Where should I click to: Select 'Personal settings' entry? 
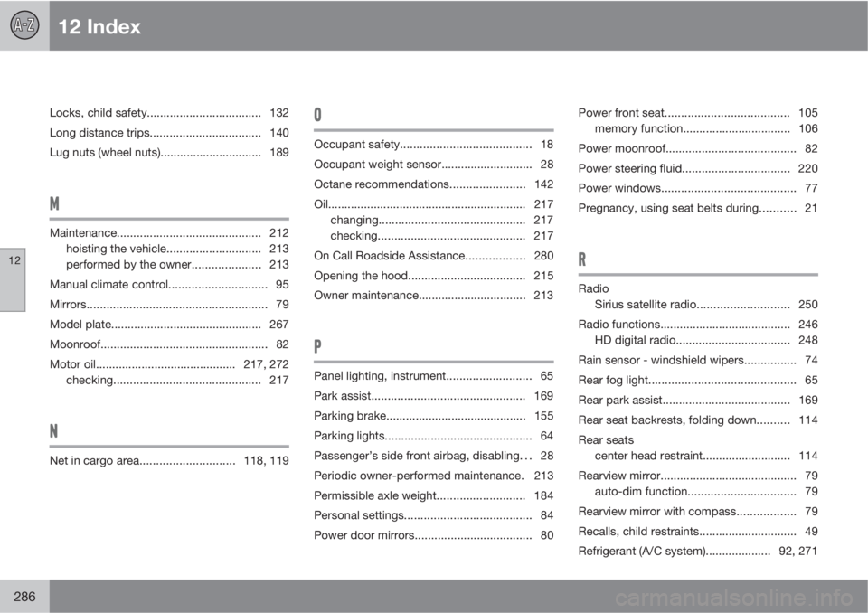pos(433,515)
